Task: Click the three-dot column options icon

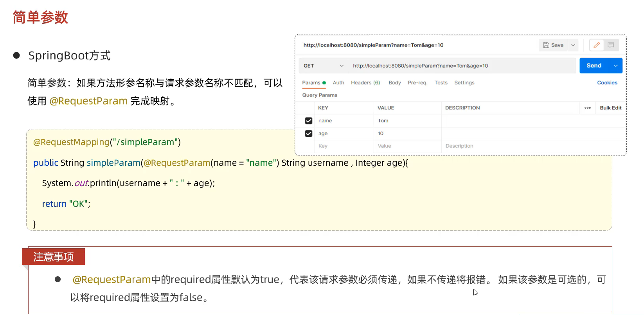Action: tap(587, 108)
